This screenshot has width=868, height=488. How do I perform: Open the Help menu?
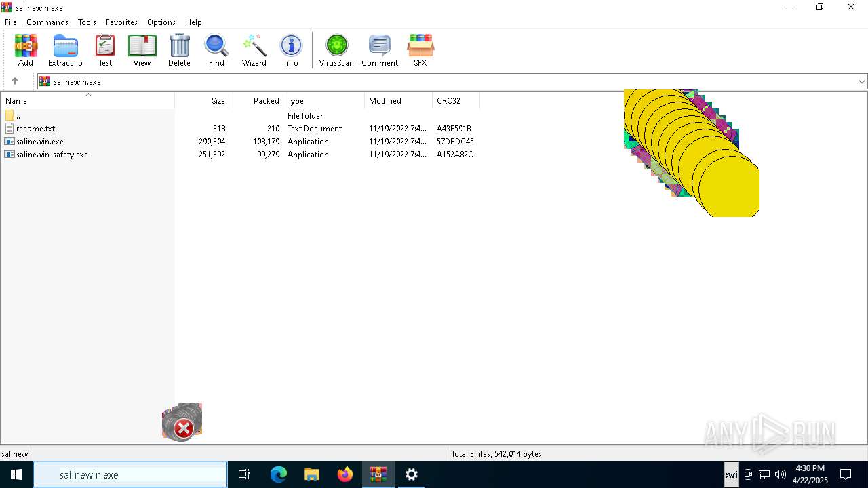[193, 22]
